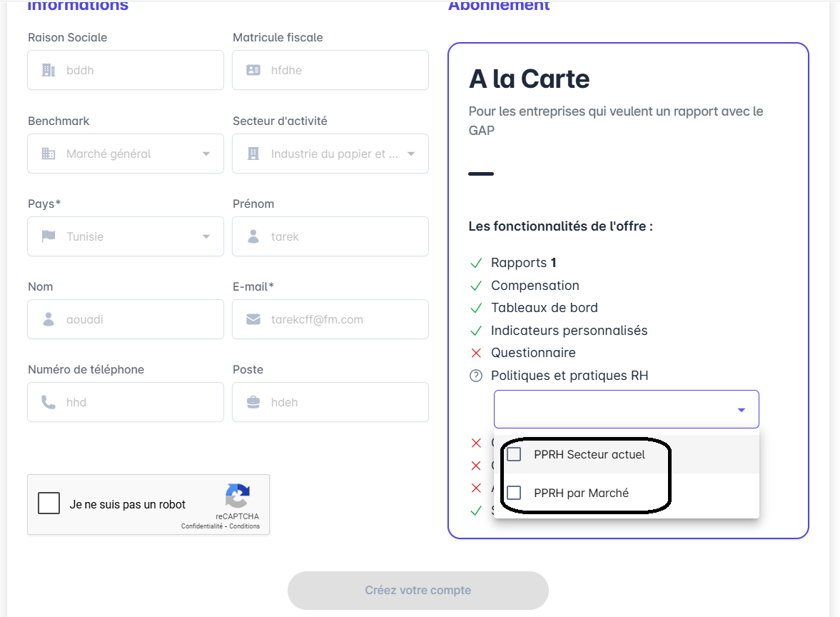Click the briefcase icon in Poste field
The image size is (840, 617).
coord(253,402)
